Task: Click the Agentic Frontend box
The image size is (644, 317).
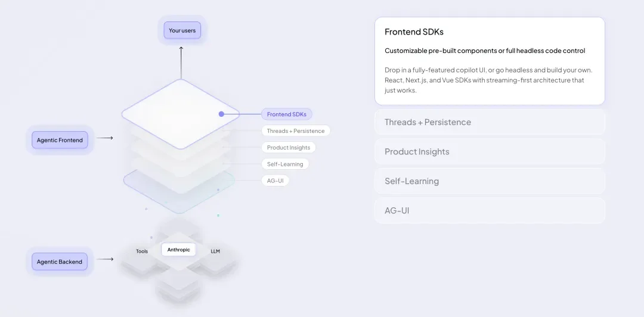Action: coord(60,140)
